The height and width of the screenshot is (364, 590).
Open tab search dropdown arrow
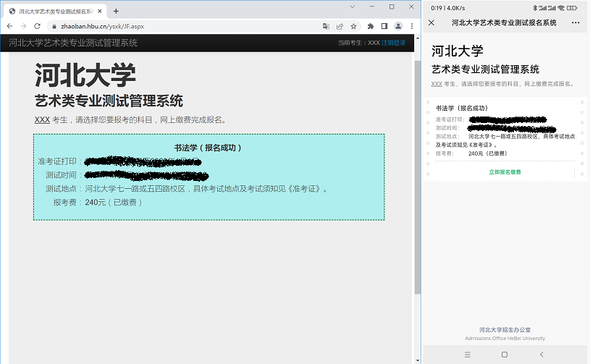point(353,7)
